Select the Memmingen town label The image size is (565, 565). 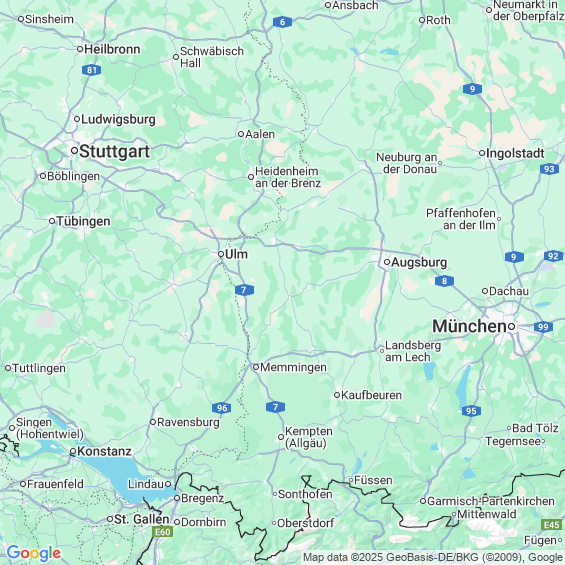293,368
